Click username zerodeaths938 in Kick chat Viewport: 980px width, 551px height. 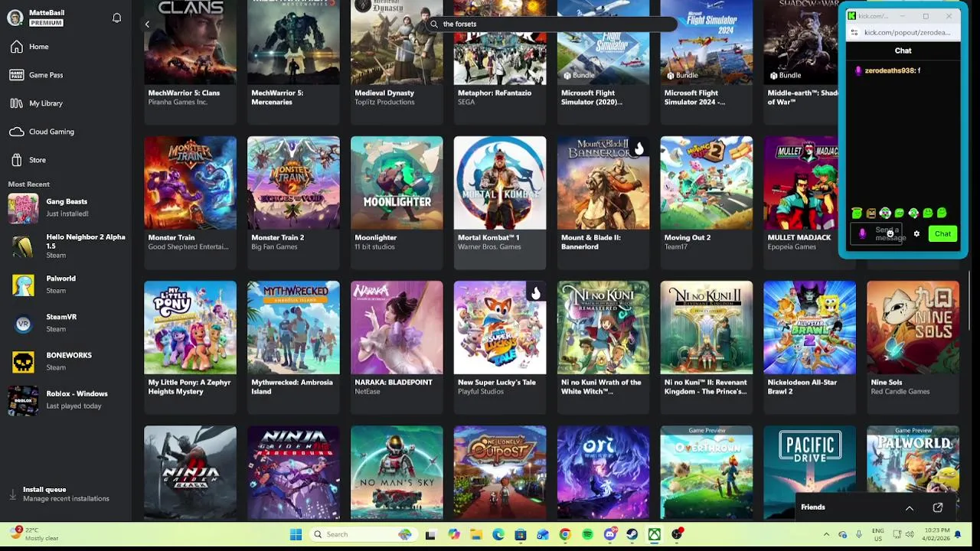click(x=890, y=70)
